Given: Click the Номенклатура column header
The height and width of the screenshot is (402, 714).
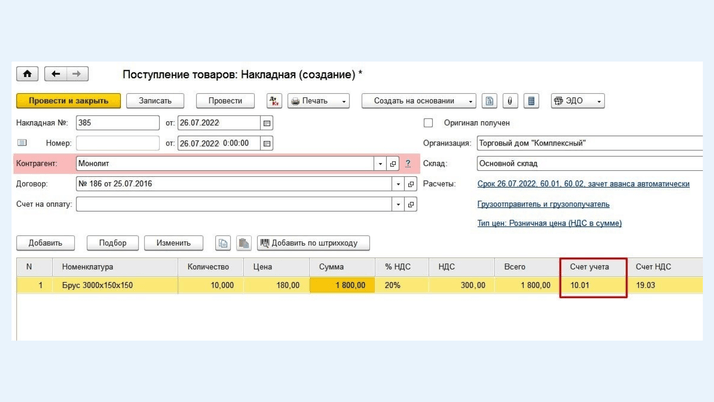Looking at the screenshot, I should (115, 267).
